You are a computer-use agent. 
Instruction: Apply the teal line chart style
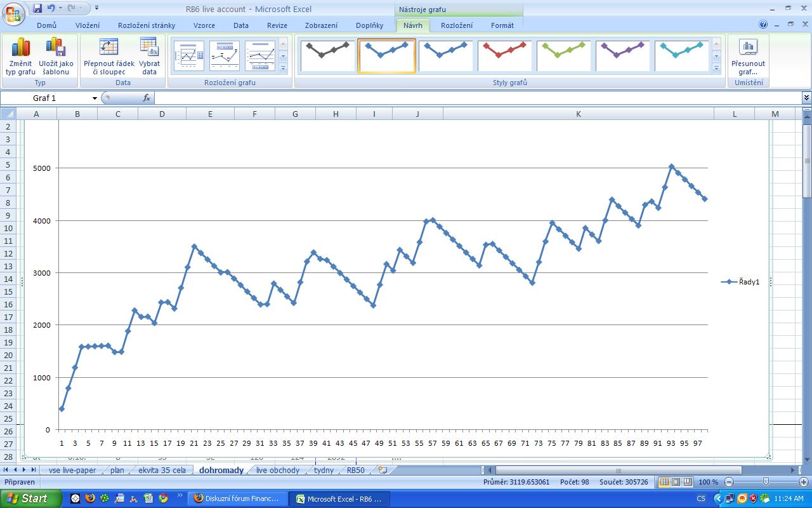[681, 55]
